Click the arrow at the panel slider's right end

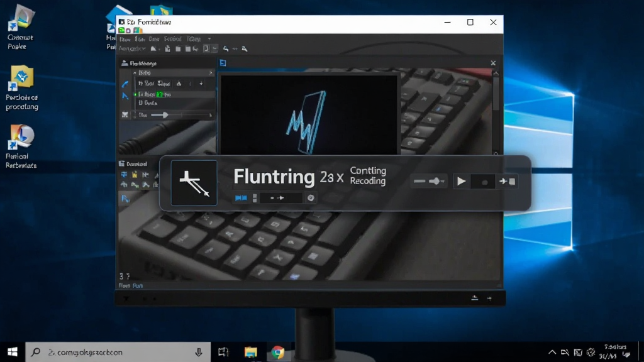coord(211,116)
